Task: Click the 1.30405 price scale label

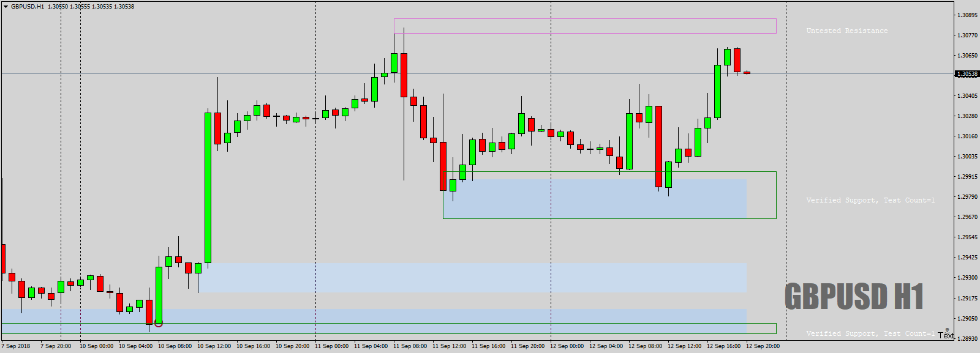Action: 967,96
